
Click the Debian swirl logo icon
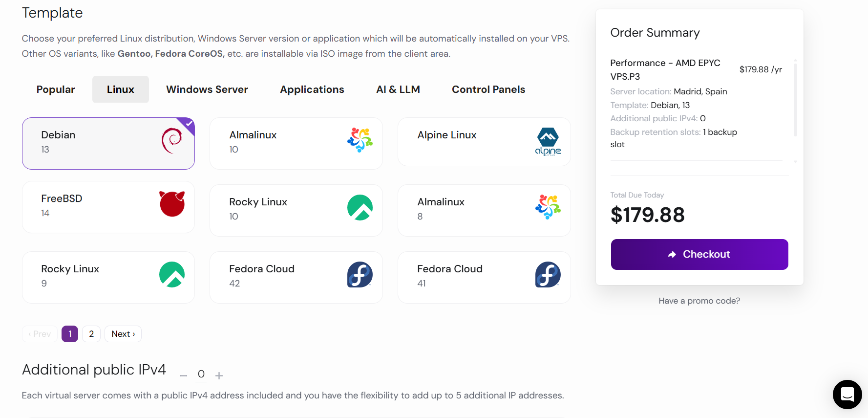(171, 140)
